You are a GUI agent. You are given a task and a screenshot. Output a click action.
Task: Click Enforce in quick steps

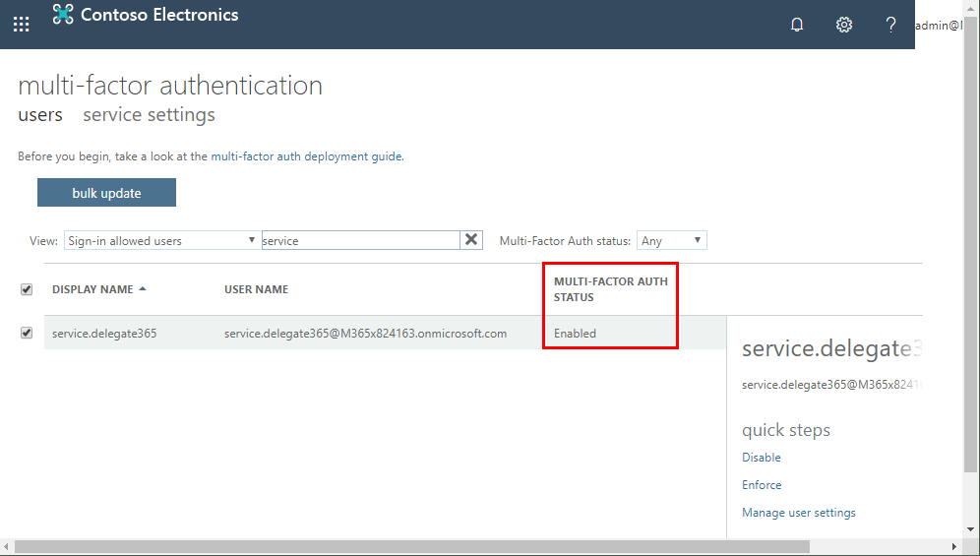[762, 485]
